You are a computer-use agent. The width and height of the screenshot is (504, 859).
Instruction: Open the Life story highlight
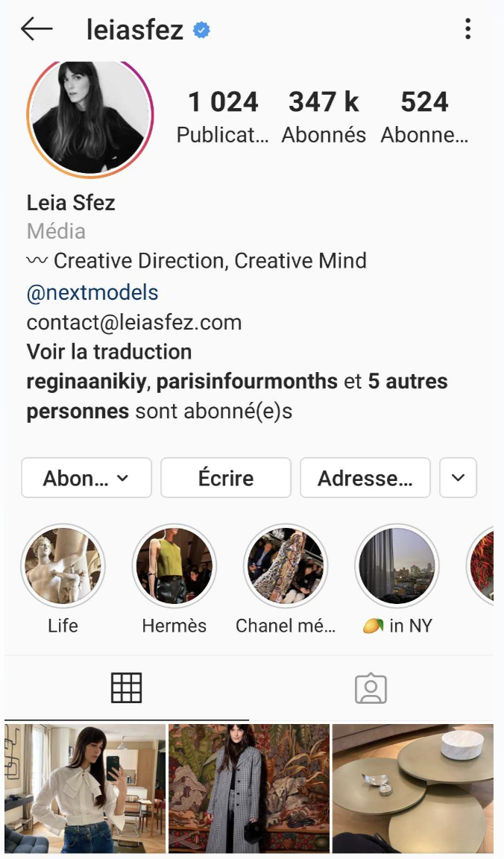coord(63,566)
